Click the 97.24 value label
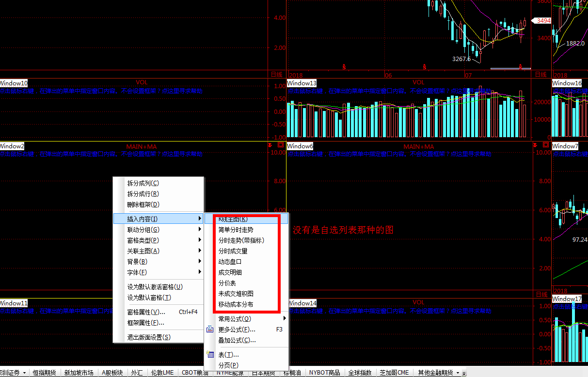 pyautogui.click(x=580, y=239)
